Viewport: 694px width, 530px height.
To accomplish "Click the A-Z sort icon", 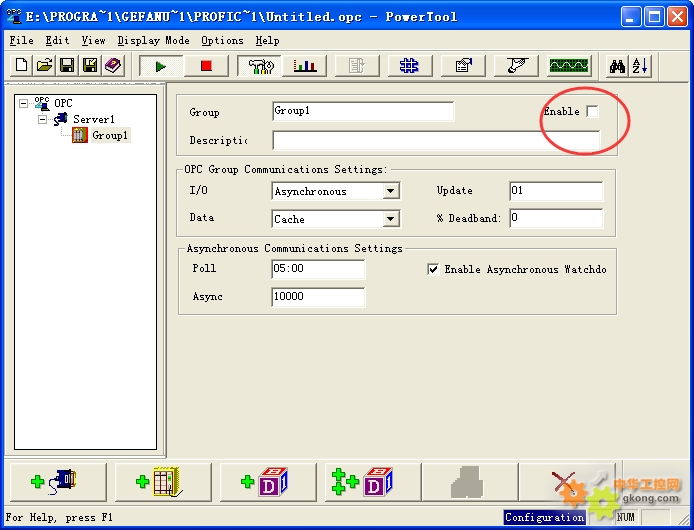I will (640, 66).
